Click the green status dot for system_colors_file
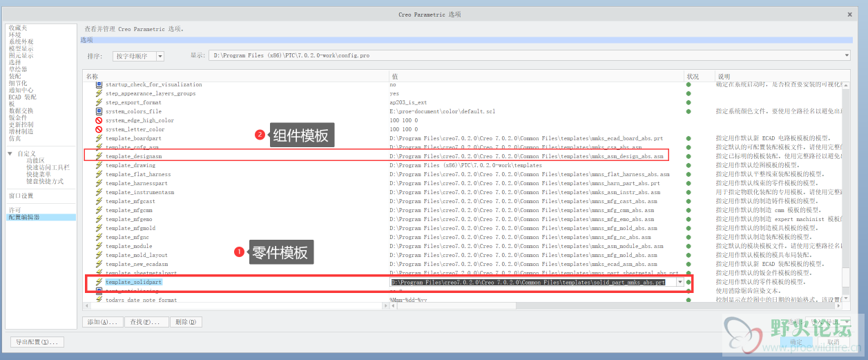Viewport: 868px width, 360px height. (x=688, y=111)
